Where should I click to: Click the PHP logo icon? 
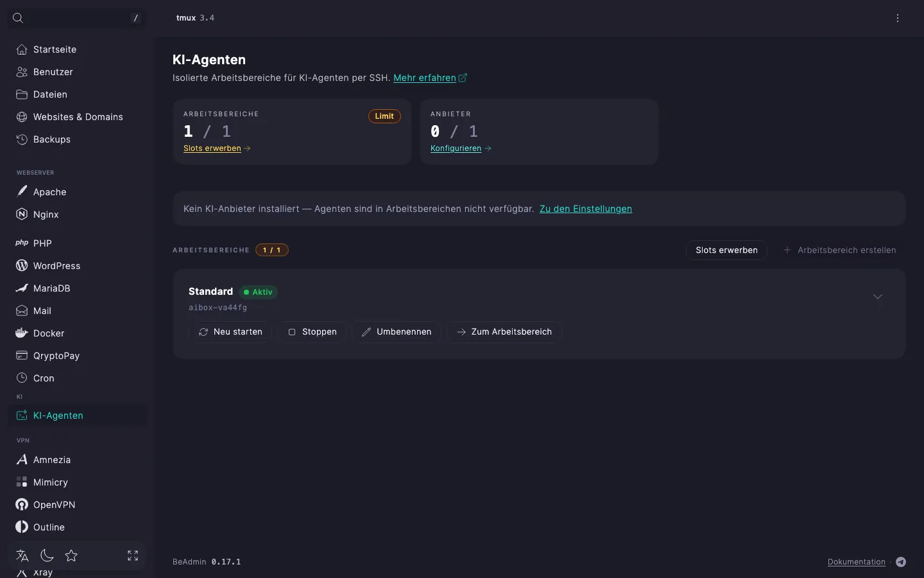click(x=22, y=243)
